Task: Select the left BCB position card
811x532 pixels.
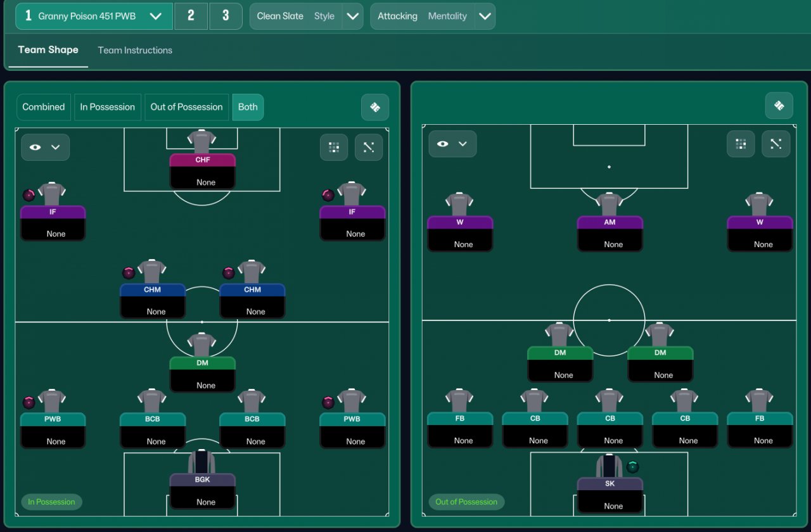Action: point(153,431)
